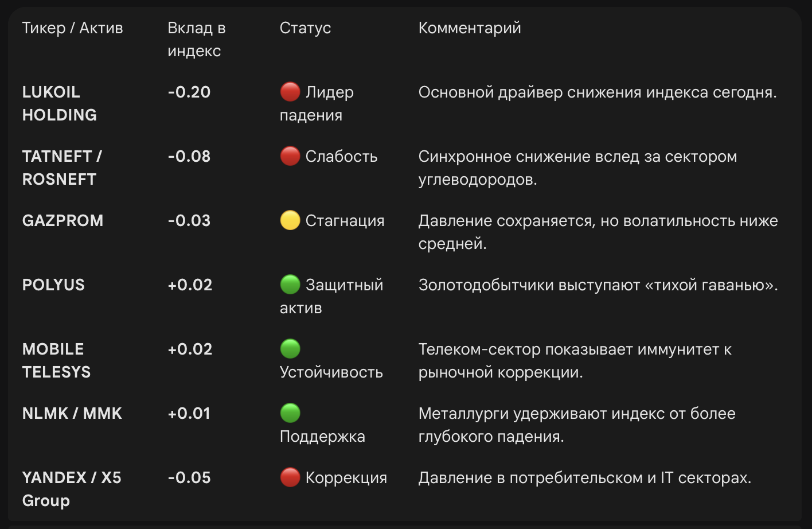Click the Комментарий column header
812x529 pixels.
point(470,28)
